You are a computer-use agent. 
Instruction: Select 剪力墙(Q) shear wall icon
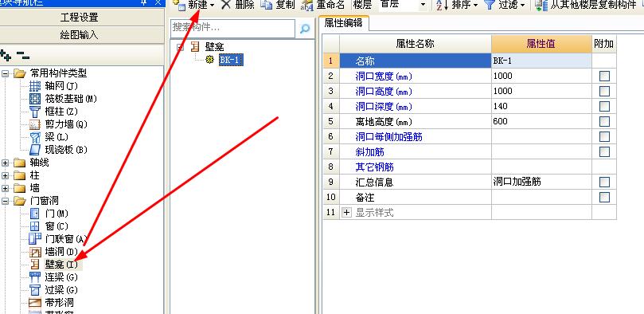point(35,124)
